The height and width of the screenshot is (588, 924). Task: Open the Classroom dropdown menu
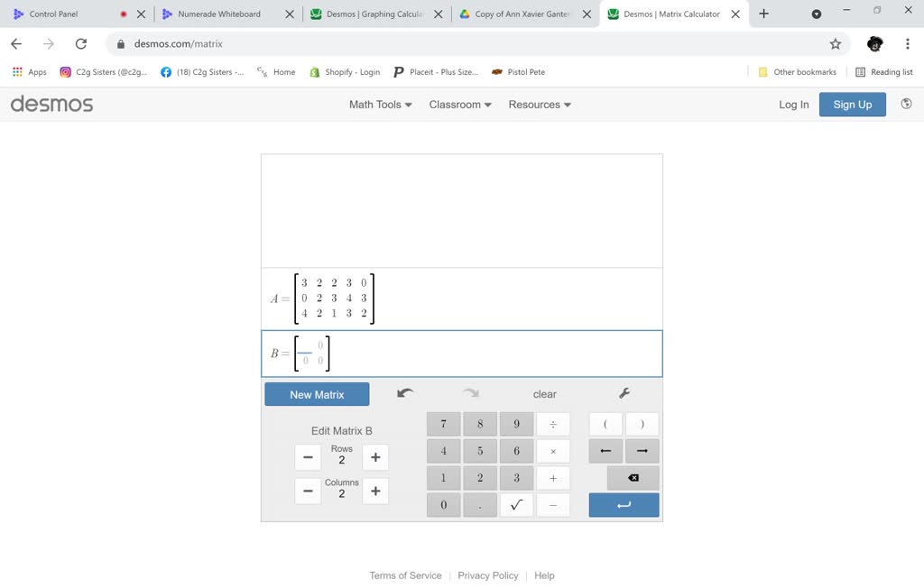(x=460, y=105)
